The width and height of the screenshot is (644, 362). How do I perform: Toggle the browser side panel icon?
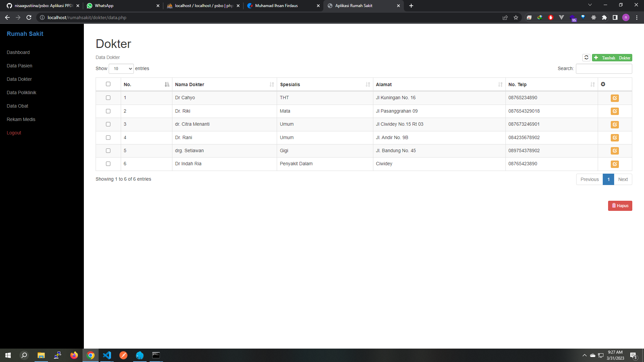(x=615, y=17)
